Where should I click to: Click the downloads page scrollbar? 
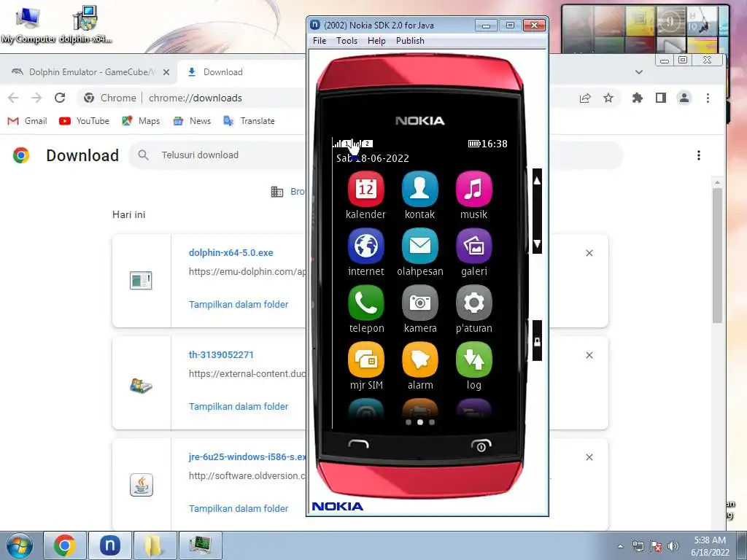[x=718, y=254]
